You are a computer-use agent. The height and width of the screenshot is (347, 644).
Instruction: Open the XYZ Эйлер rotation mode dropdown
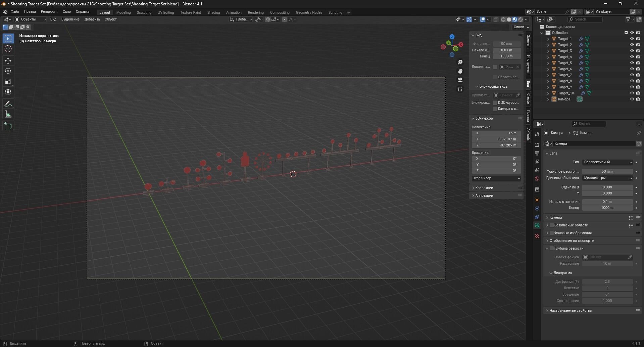[496, 178]
